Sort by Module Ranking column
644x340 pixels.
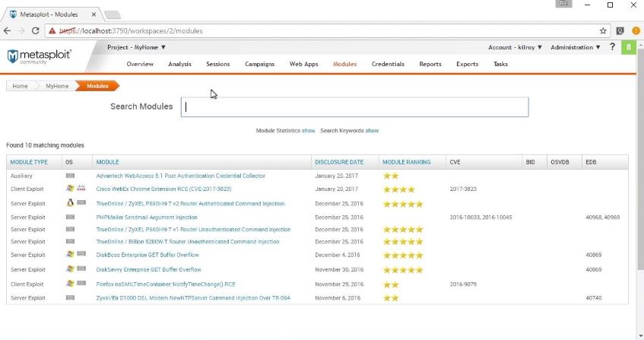(x=407, y=162)
